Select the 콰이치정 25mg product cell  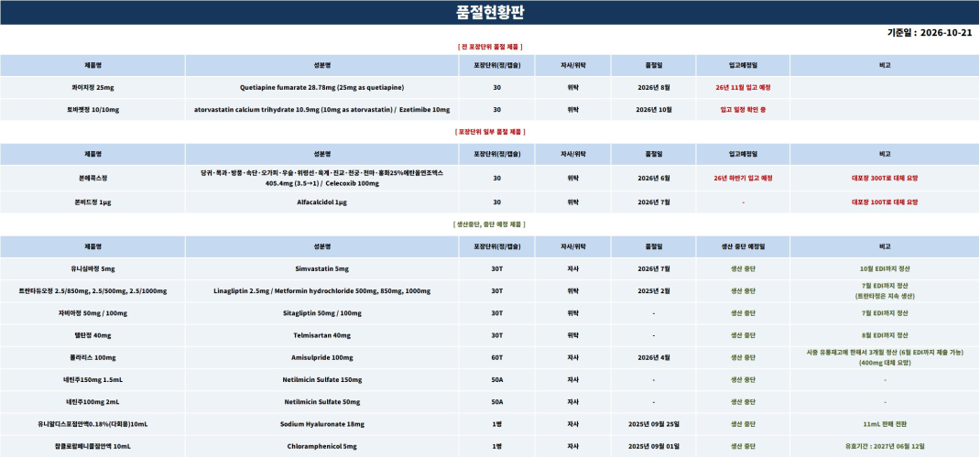pos(93,87)
